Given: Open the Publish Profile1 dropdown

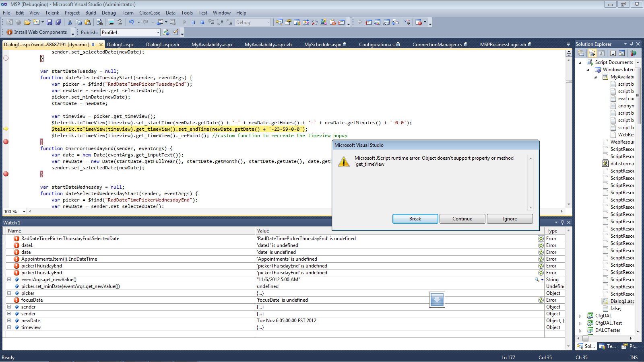Looking at the screenshot, I should [158, 33].
